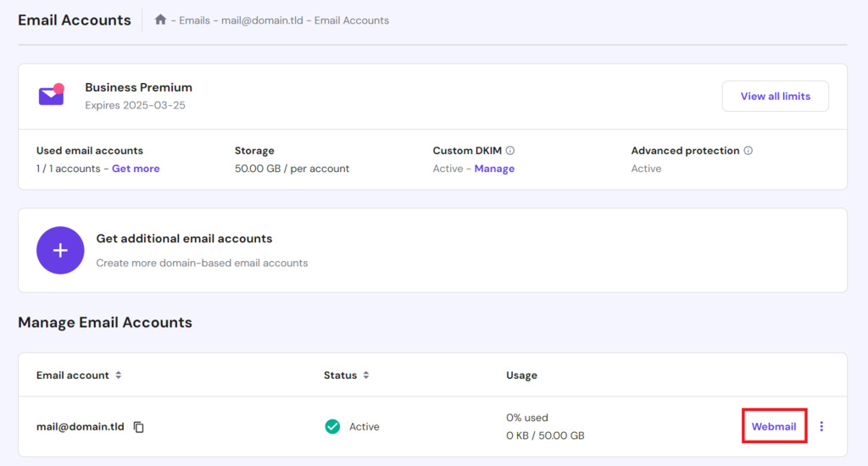Click the mail@domain.tld email address

[x=80, y=427]
